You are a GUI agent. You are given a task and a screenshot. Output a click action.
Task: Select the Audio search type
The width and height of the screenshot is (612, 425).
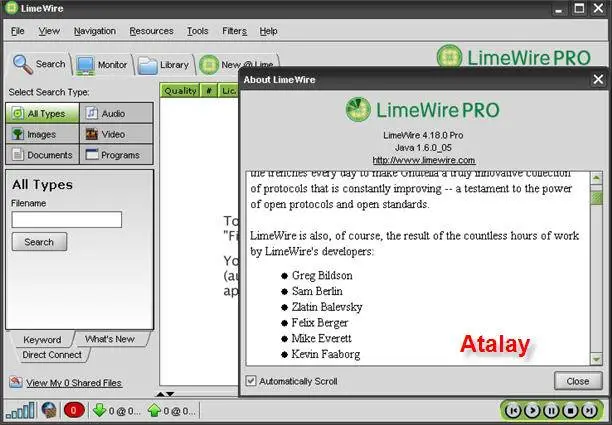coord(116,114)
